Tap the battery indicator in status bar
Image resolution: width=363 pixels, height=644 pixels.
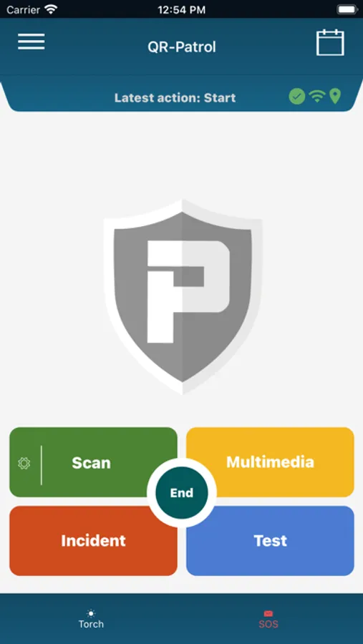[347, 9]
